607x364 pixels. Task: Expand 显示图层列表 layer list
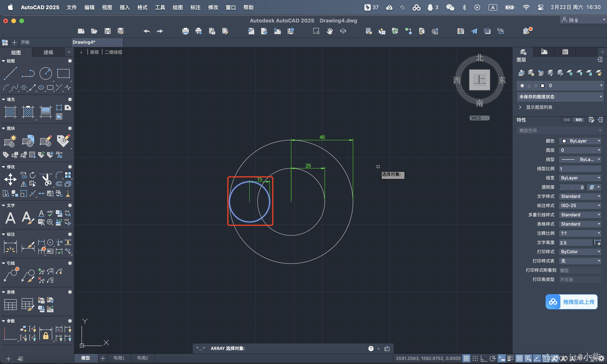pyautogui.click(x=539, y=107)
